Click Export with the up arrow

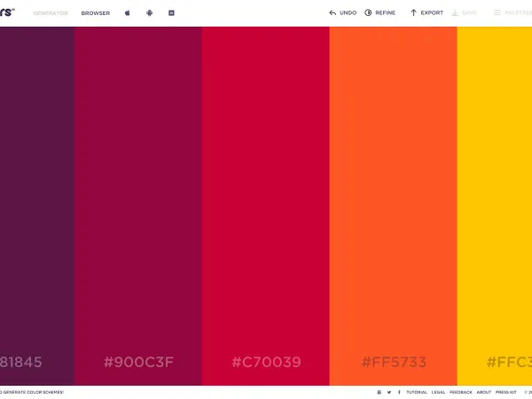pyautogui.click(x=426, y=13)
